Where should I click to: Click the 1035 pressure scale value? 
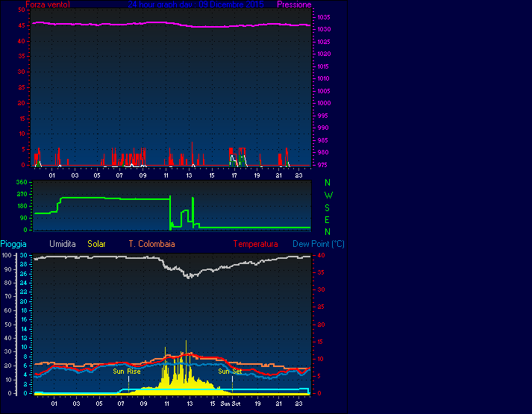click(324, 17)
